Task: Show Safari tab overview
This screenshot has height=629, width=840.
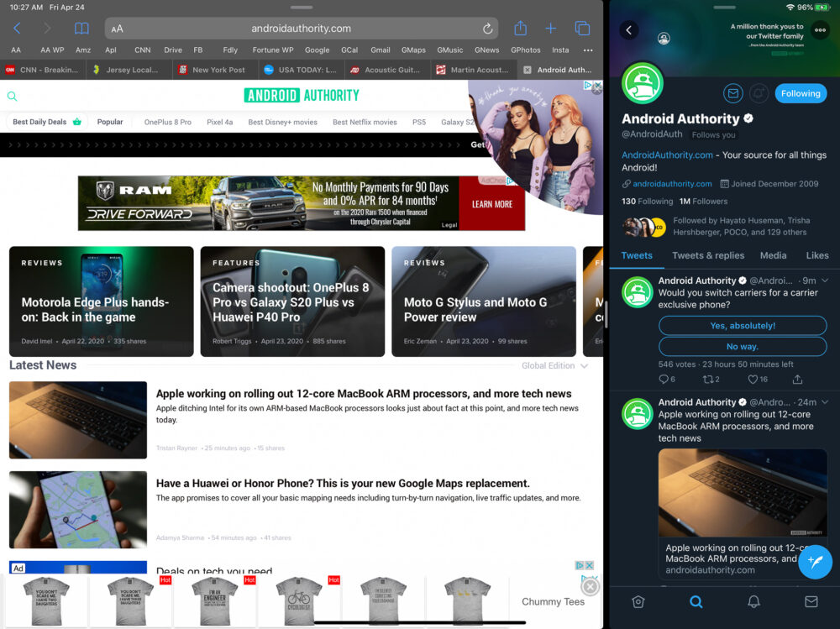Action: pyautogui.click(x=582, y=28)
